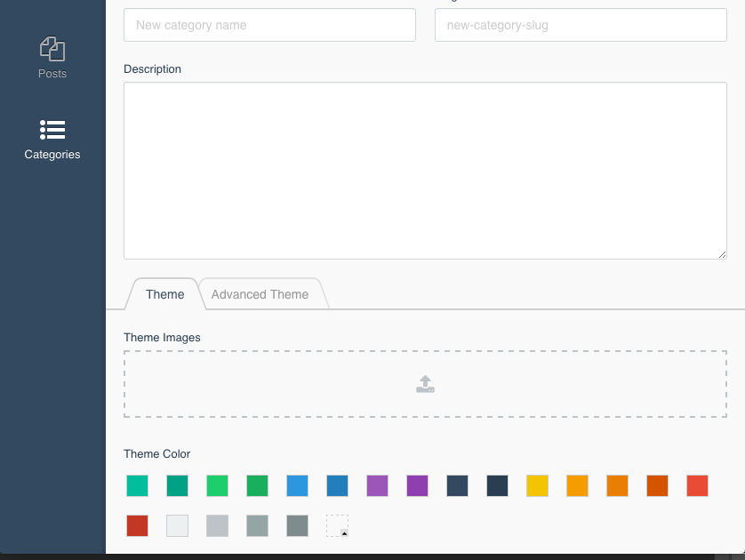Select the turquoise theme color swatch
The width and height of the screenshot is (745, 560).
point(137,486)
